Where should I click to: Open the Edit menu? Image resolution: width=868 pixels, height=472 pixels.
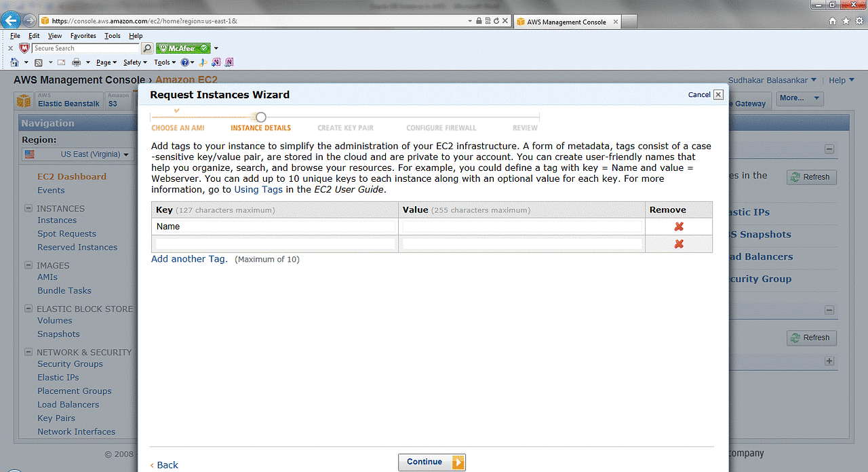pos(34,36)
